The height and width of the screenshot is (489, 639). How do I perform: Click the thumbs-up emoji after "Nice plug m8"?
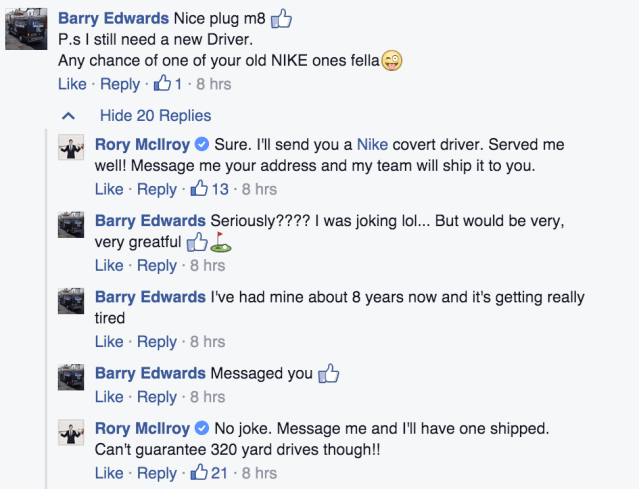pos(282,18)
